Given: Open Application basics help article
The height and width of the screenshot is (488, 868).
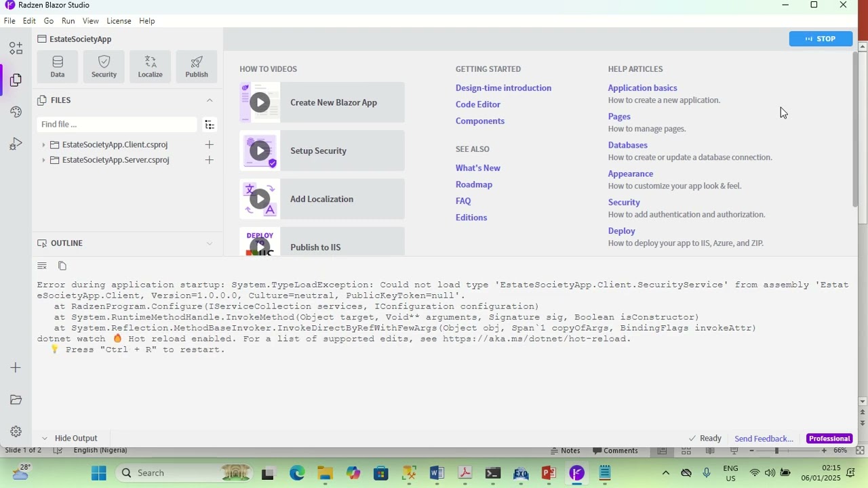Looking at the screenshot, I should tap(642, 88).
